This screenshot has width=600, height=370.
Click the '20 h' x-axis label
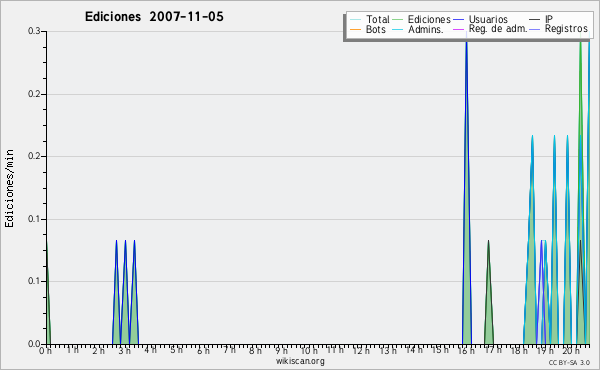(x=571, y=350)
